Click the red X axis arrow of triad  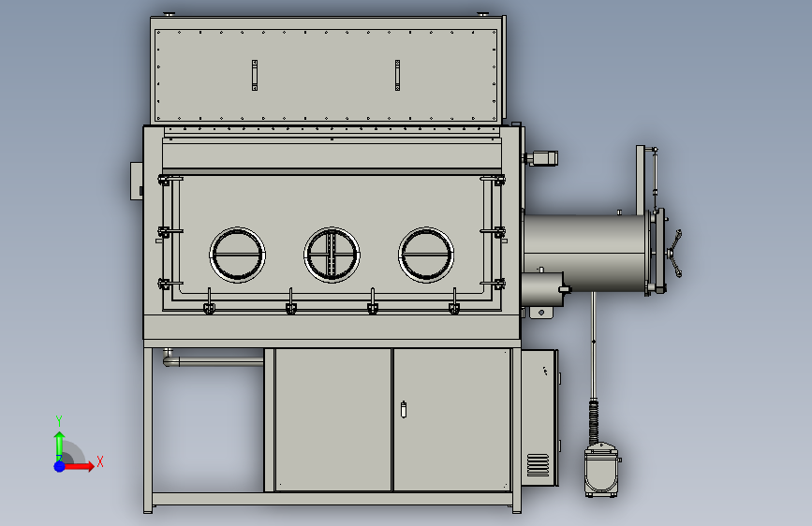tap(79, 466)
